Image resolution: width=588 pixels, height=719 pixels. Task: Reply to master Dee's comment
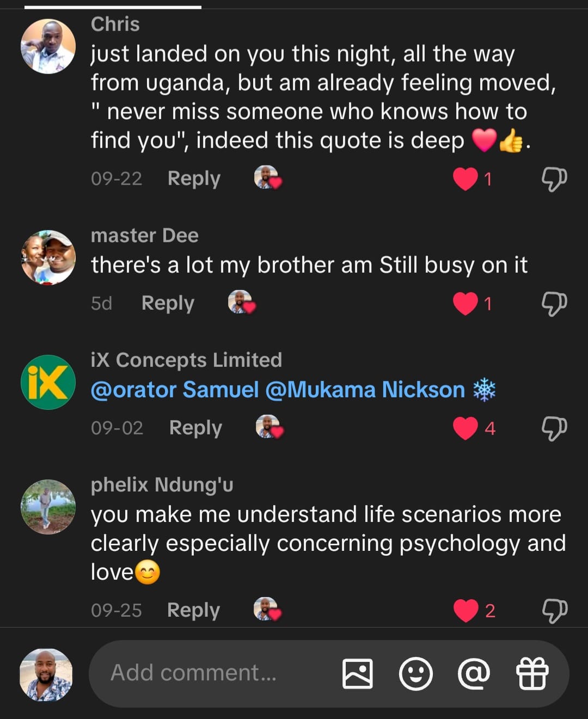(x=168, y=303)
